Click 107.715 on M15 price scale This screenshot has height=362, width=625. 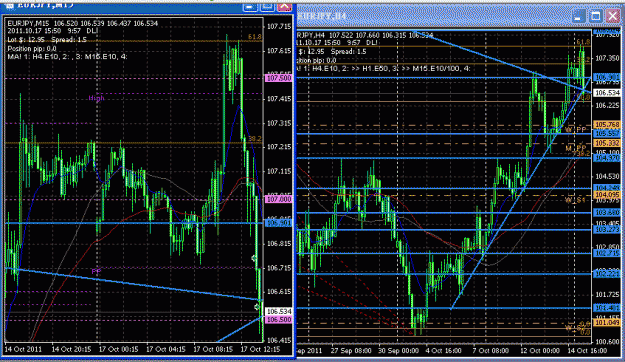coord(279,27)
